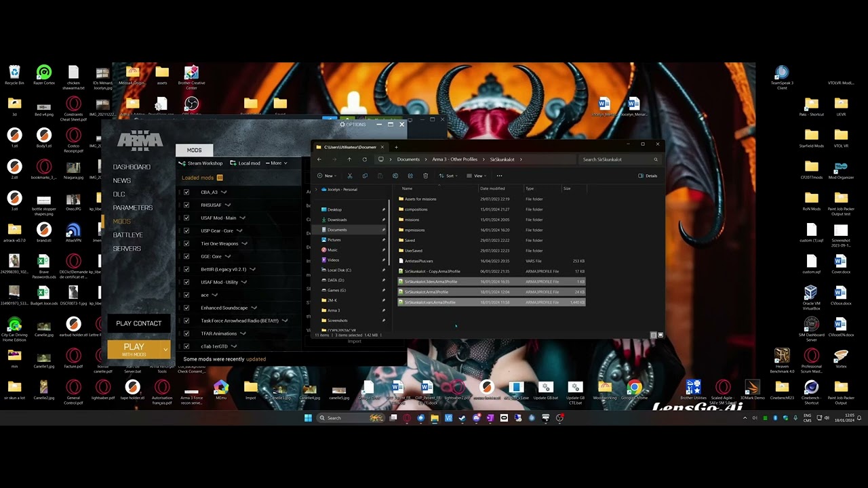868x488 pixels.
Task: Uncheck the RHSUSAF mod checkbox
Action: (186, 205)
